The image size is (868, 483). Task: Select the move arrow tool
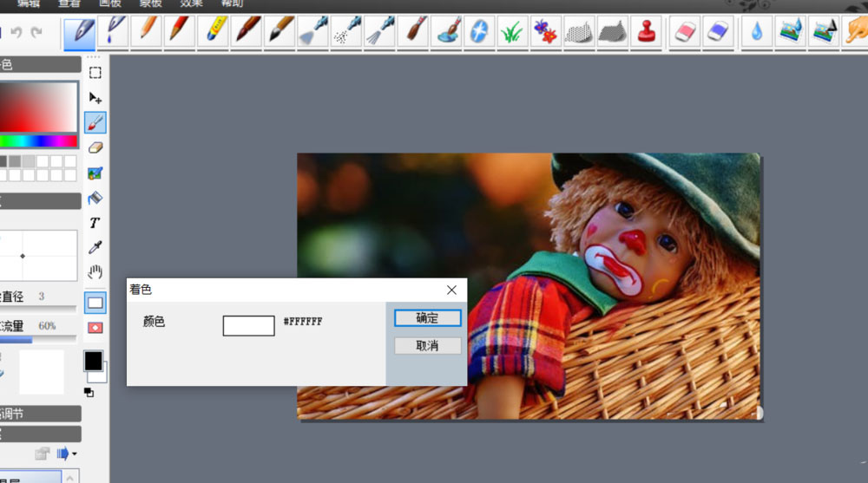pos(95,98)
